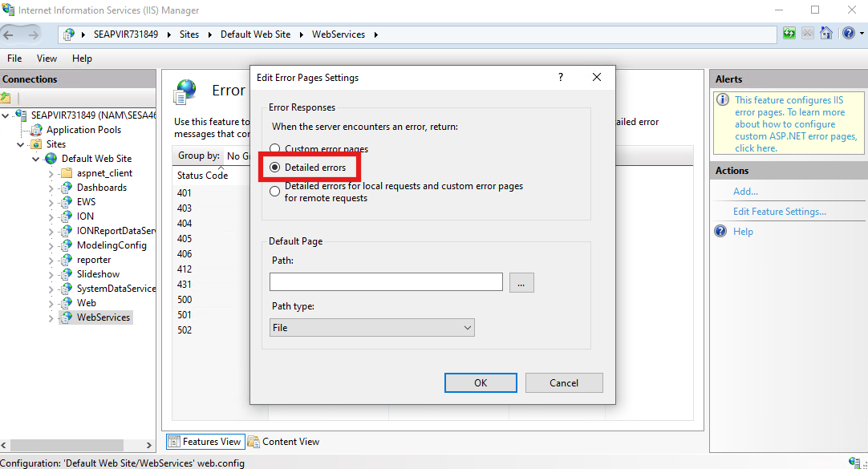Viewport: 868px width, 469px height.
Task: Open Edit Feature Settings... action link
Action: pos(780,212)
